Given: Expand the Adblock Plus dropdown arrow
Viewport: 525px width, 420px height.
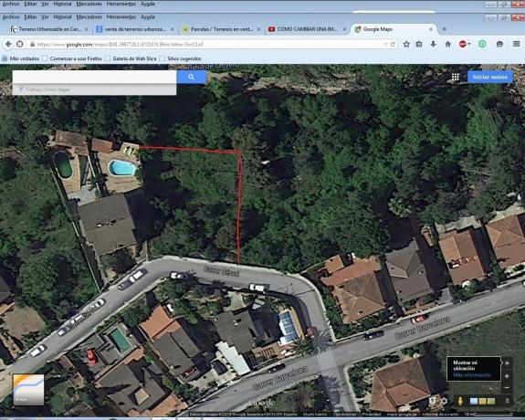Looking at the screenshot, I should 469,44.
